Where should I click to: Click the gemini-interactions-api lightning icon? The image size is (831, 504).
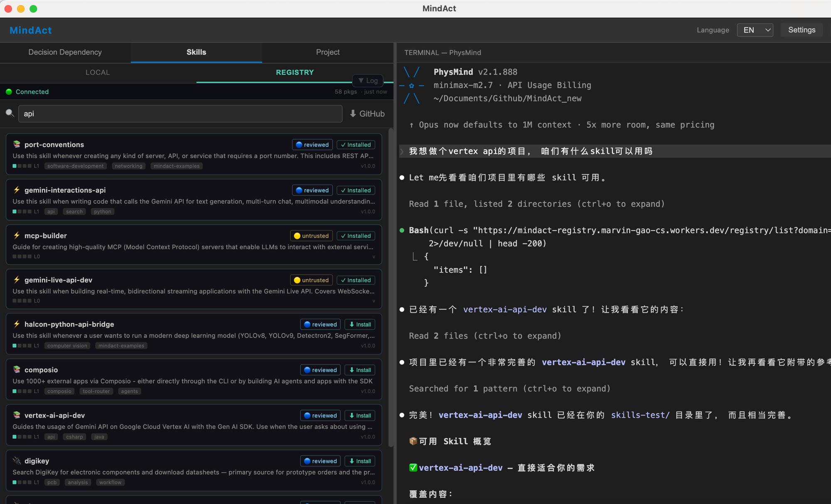(x=17, y=190)
